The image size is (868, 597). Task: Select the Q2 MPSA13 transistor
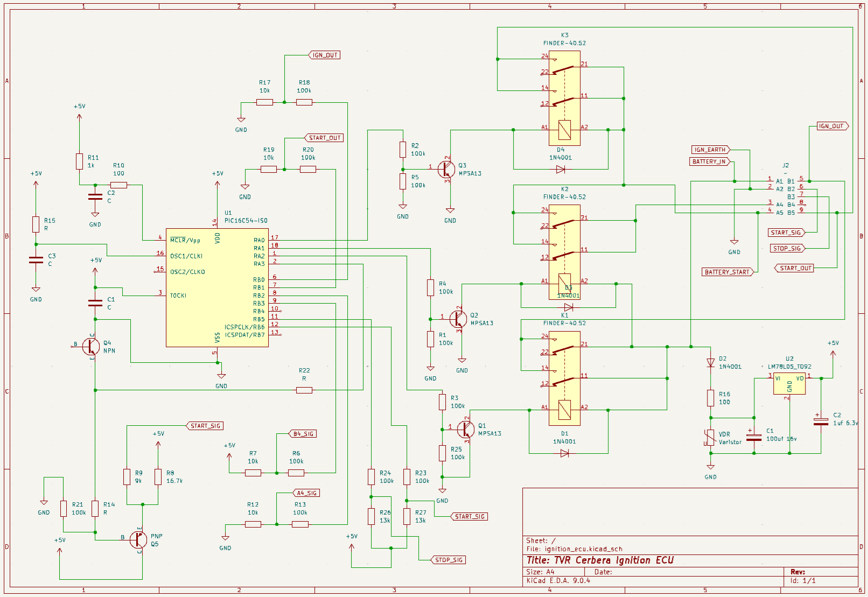pyautogui.click(x=458, y=319)
